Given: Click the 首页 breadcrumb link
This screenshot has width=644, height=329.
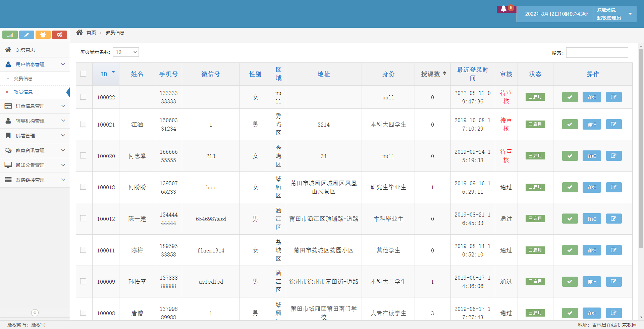Looking at the screenshot, I should (x=91, y=33).
